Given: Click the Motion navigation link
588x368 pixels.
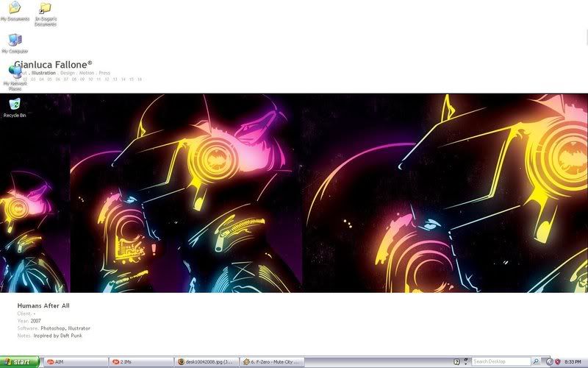Looking at the screenshot, I should [x=87, y=73].
